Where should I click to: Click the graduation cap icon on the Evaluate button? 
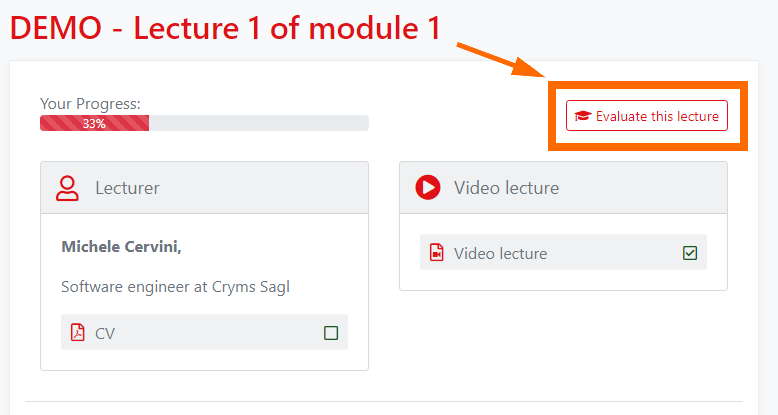pos(583,116)
